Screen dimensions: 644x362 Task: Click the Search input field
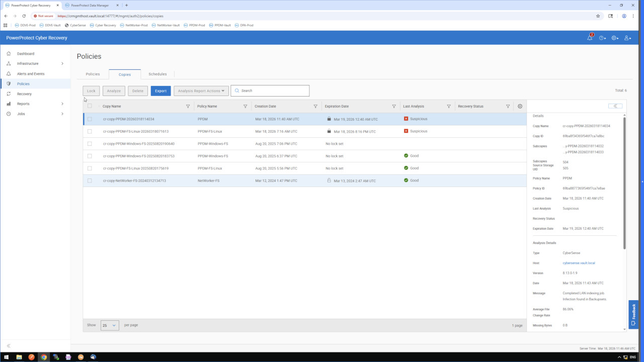pos(270,91)
